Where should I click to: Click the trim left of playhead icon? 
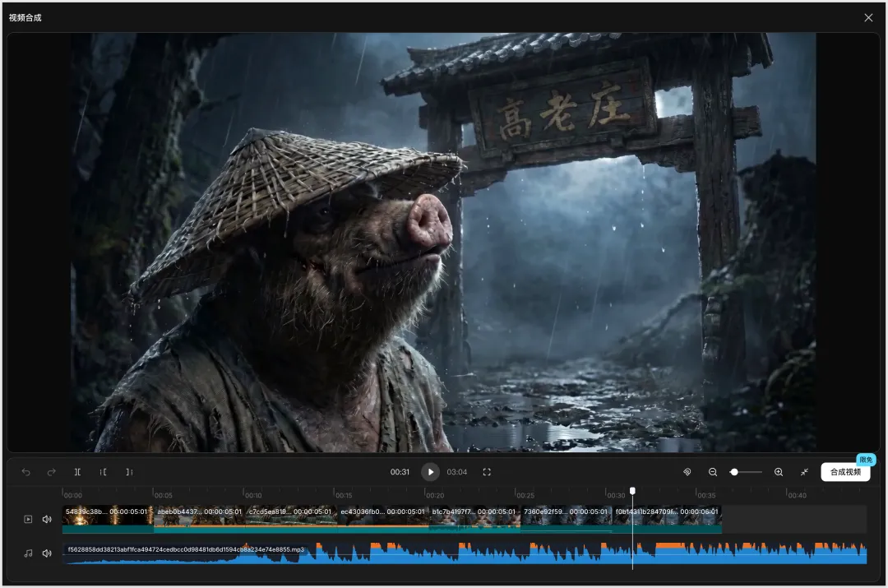pyautogui.click(x=104, y=472)
